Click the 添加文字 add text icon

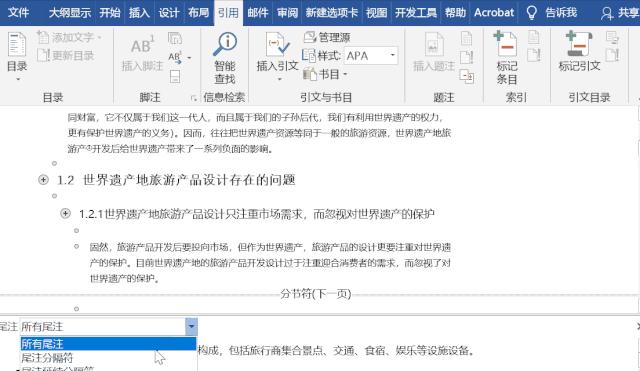pyautogui.click(x=43, y=38)
